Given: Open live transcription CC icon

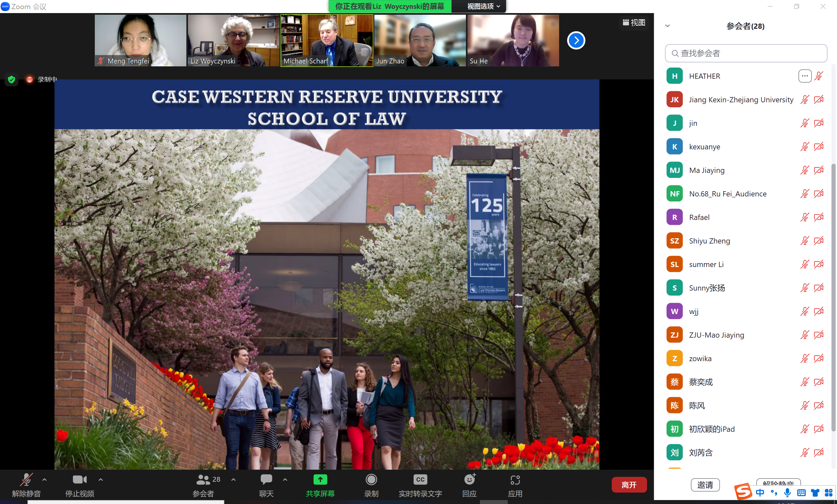Looking at the screenshot, I should (420, 479).
